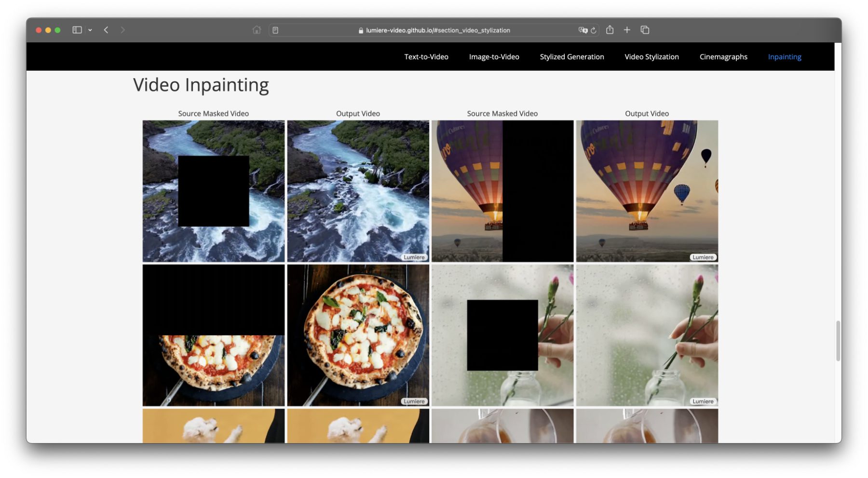This screenshot has height=478, width=868.
Task: Expand the sidebar tab group dropdown
Action: (90, 30)
